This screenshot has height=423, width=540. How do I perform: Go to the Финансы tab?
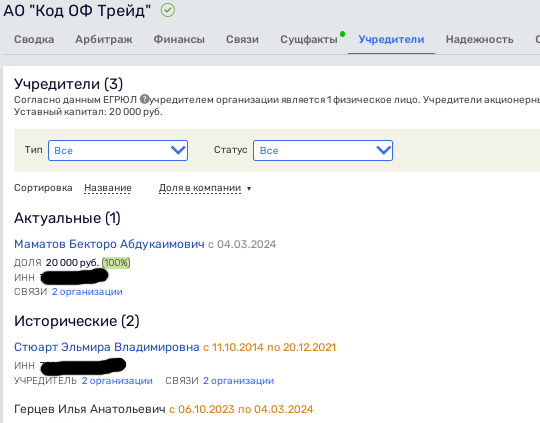(179, 39)
